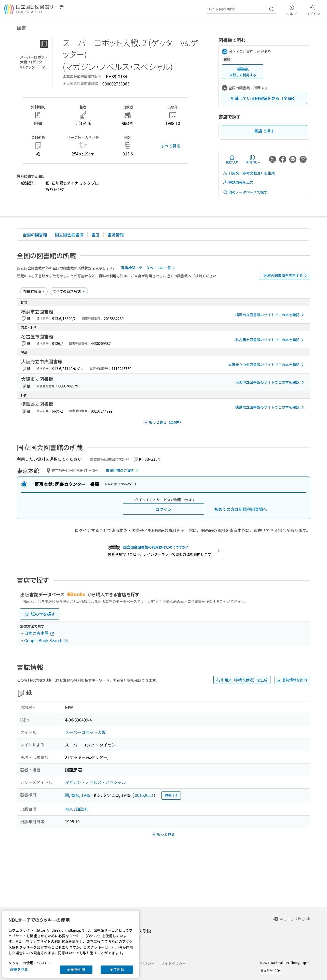Share on X icon

coord(272,160)
